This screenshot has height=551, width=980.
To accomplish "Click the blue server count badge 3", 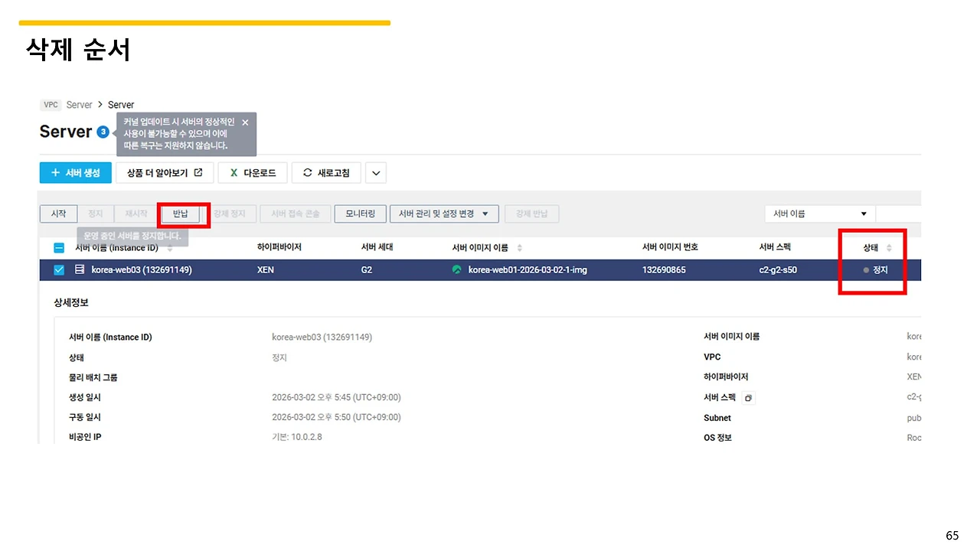I will tap(103, 132).
